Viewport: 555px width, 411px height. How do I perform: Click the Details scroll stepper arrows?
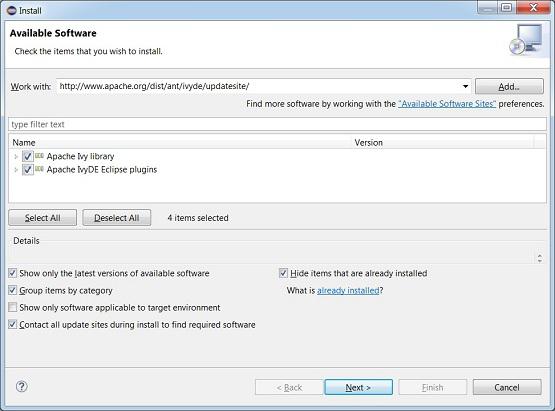tap(540, 258)
